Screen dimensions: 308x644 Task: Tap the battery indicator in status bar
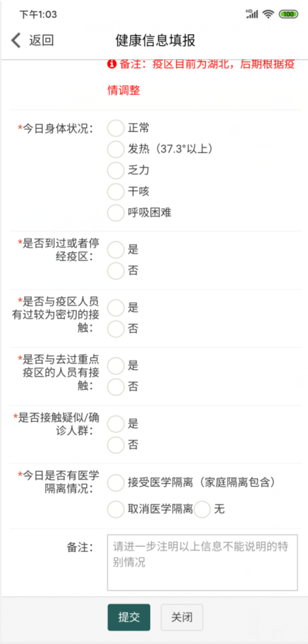pos(288,14)
